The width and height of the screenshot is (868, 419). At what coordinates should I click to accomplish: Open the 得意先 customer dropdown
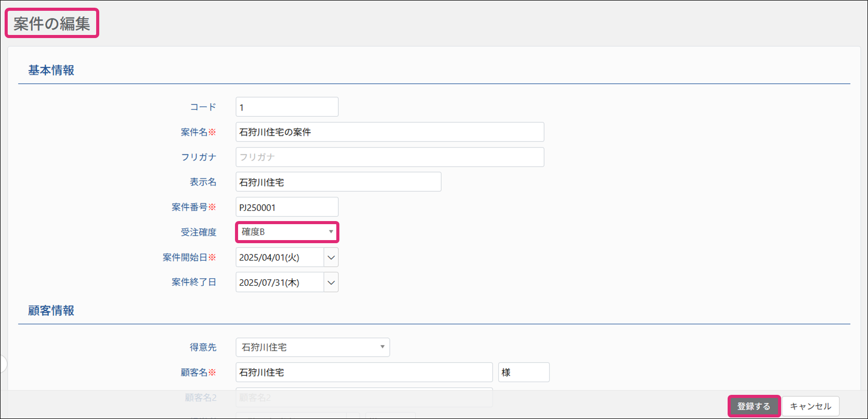pyautogui.click(x=313, y=348)
